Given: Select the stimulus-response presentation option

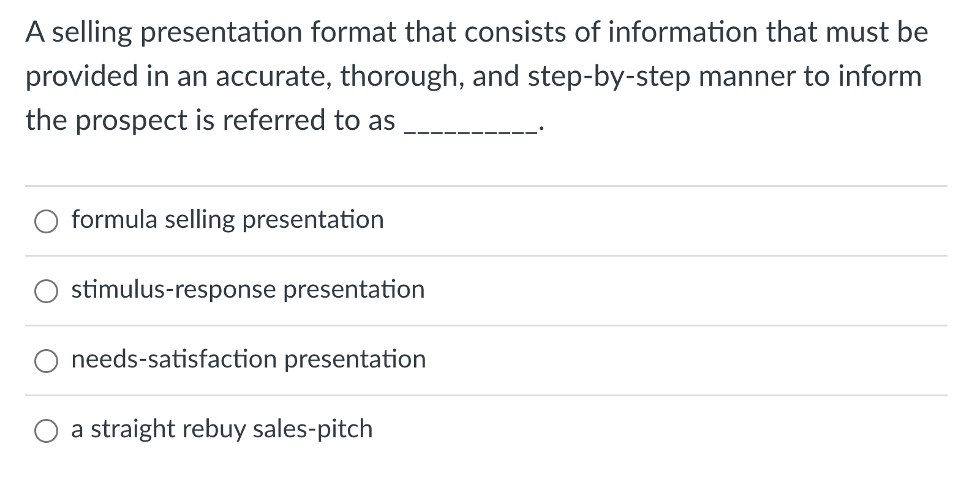Looking at the screenshot, I should (x=46, y=292).
